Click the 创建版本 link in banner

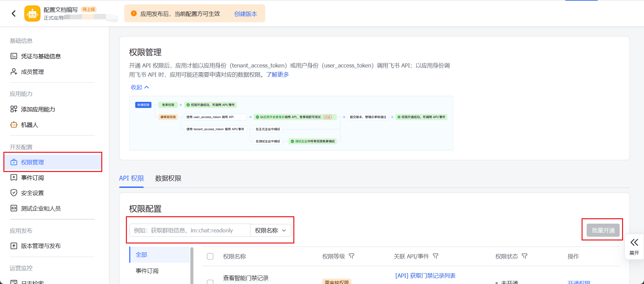pos(246,14)
